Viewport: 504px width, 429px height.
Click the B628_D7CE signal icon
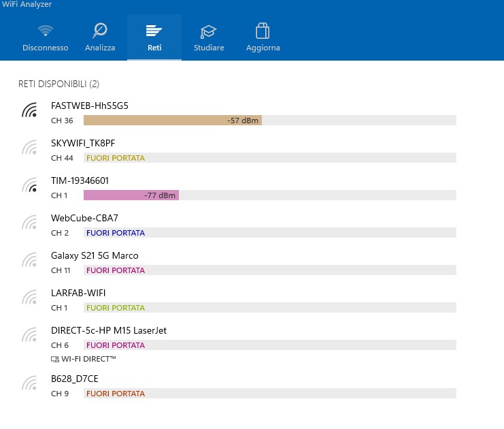tap(29, 383)
